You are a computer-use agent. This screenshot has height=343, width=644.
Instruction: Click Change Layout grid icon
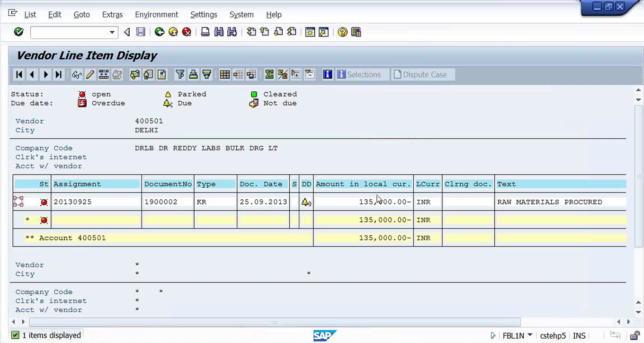tap(225, 74)
